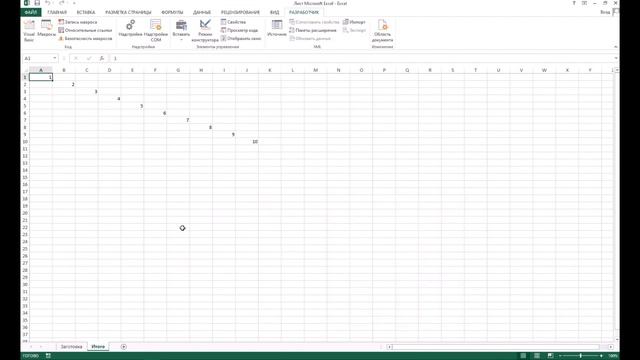Viewport: 640px width, 360px height.
Task: Open ВИД (View) ribbon tab
Action: 275,12
